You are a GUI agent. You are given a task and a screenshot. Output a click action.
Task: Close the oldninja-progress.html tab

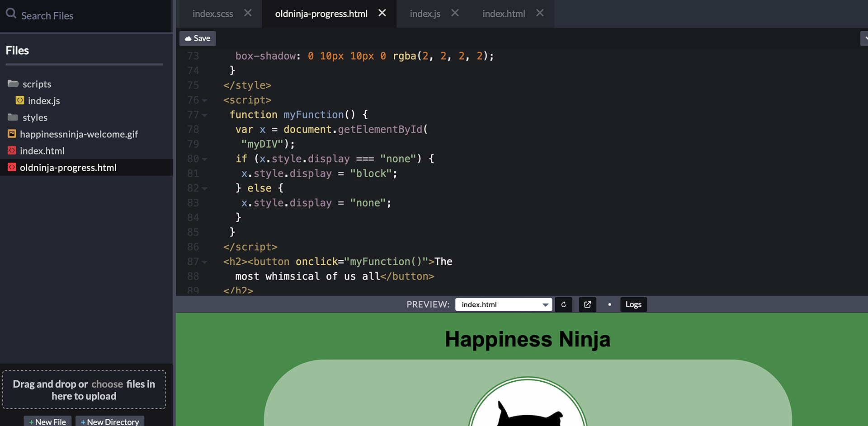(x=382, y=13)
